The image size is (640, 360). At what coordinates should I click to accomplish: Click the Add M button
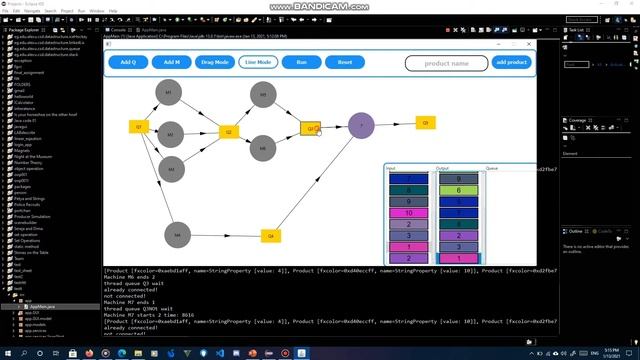coord(171,62)
